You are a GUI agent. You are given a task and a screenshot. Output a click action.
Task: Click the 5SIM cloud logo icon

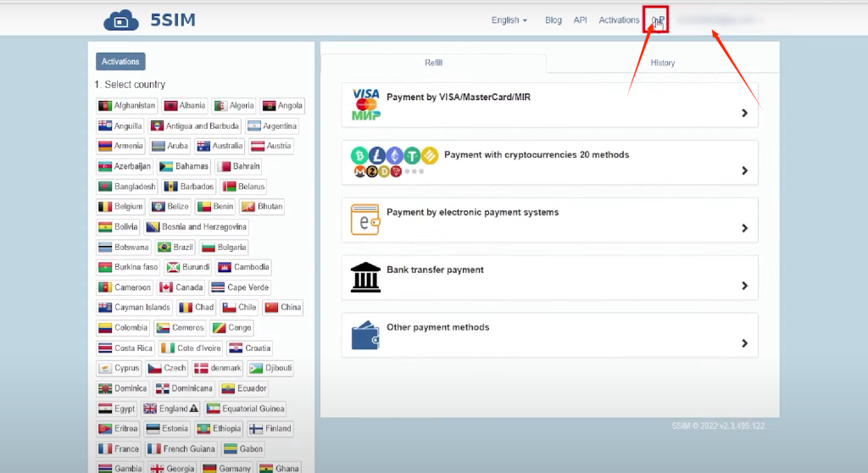pyautogui.click(x=121, y=20)
